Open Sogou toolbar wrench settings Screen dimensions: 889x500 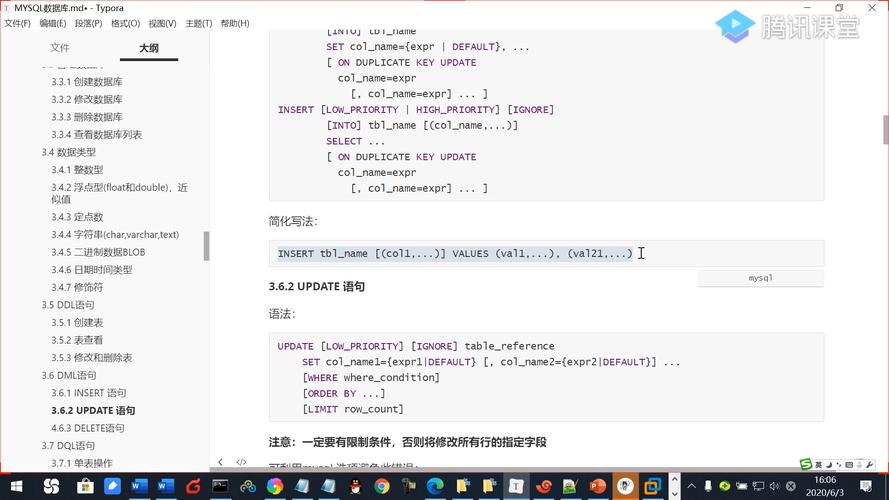click(870, 465)
